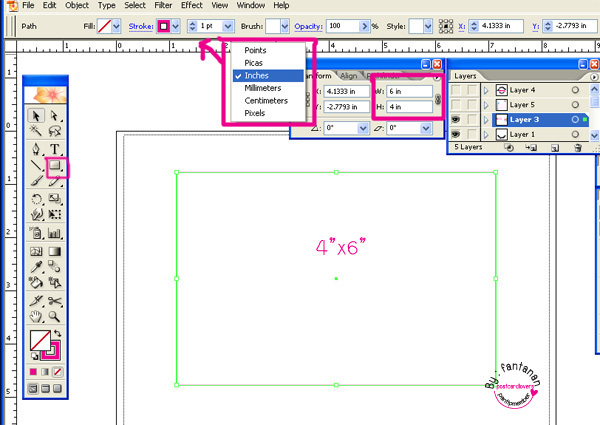This screenshot has height=425, width=600.
Task: Select the Mesh tool
Action: point(36,251)
